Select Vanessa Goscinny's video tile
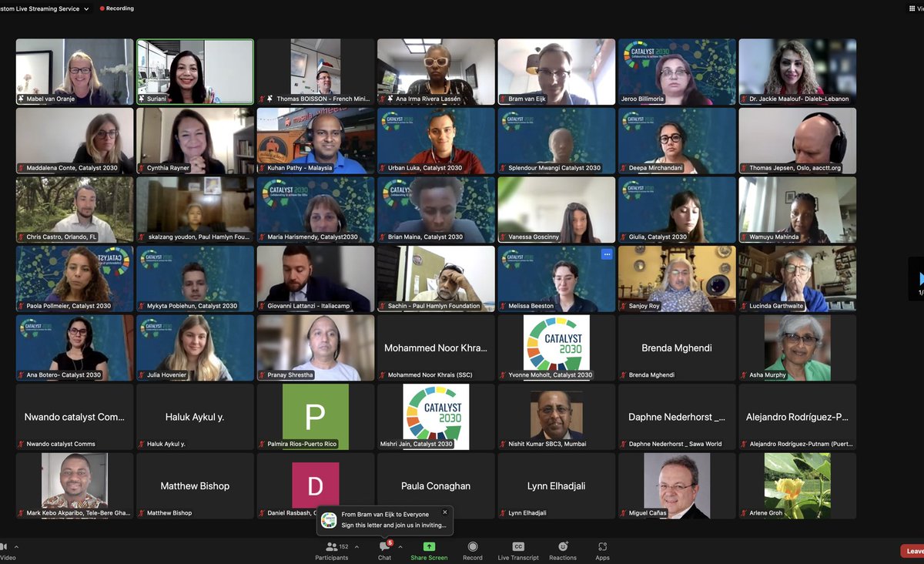 coord(556,210)
